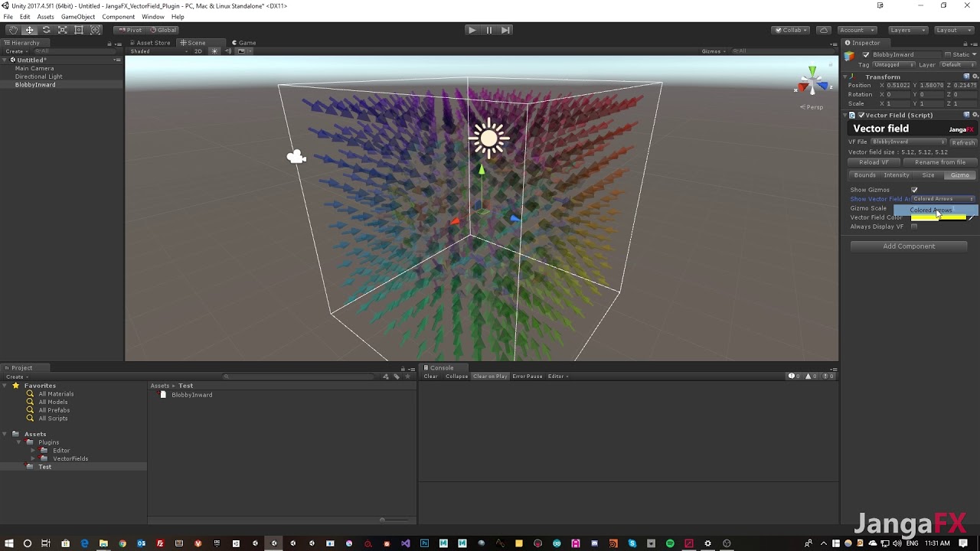Screen dimensions: 980x551
Task: Click the yellow Vector Field Color swatch
Action: (x=939, y=217)
